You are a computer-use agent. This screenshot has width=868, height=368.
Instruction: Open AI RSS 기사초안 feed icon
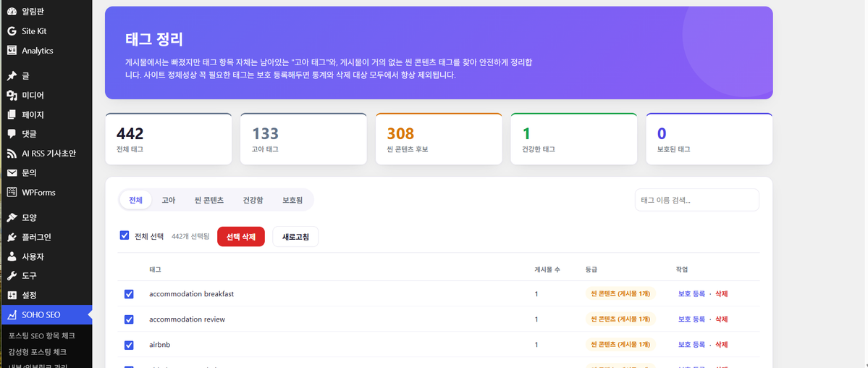coord(12,154)
